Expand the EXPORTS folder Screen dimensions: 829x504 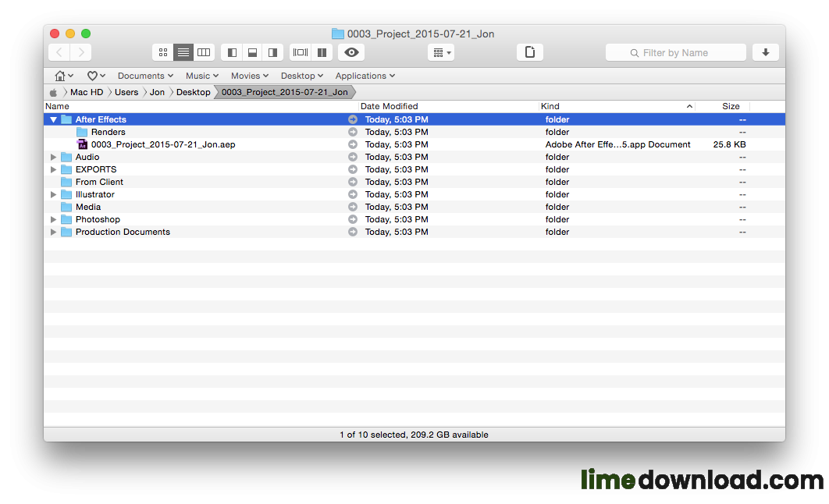point(53,169)
